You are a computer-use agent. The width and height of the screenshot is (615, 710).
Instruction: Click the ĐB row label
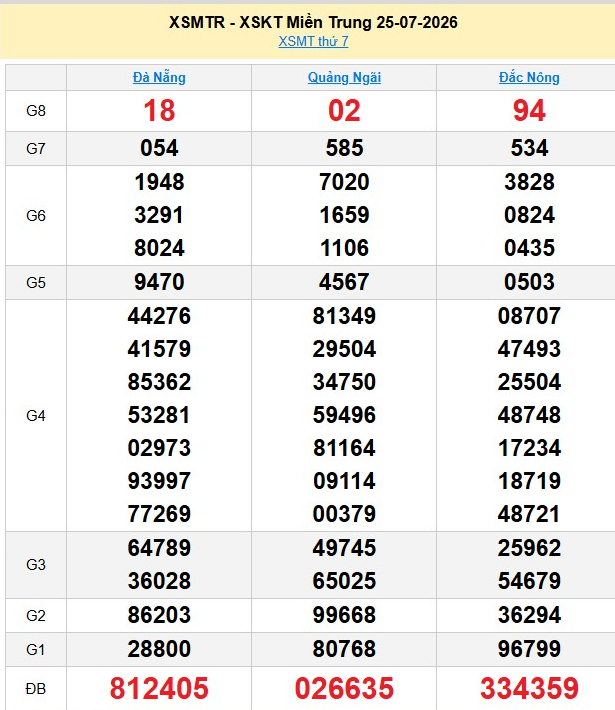[36, 689]
